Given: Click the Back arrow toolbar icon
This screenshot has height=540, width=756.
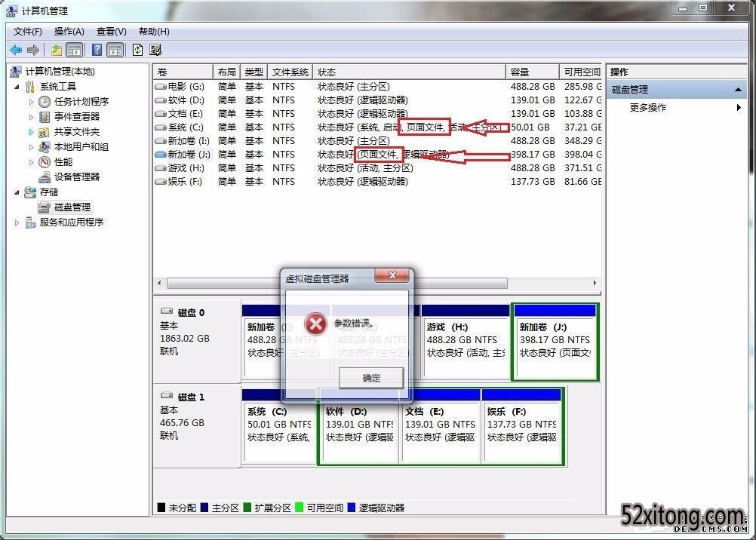Looking at the screenshot, I should [x=16, y=50].
